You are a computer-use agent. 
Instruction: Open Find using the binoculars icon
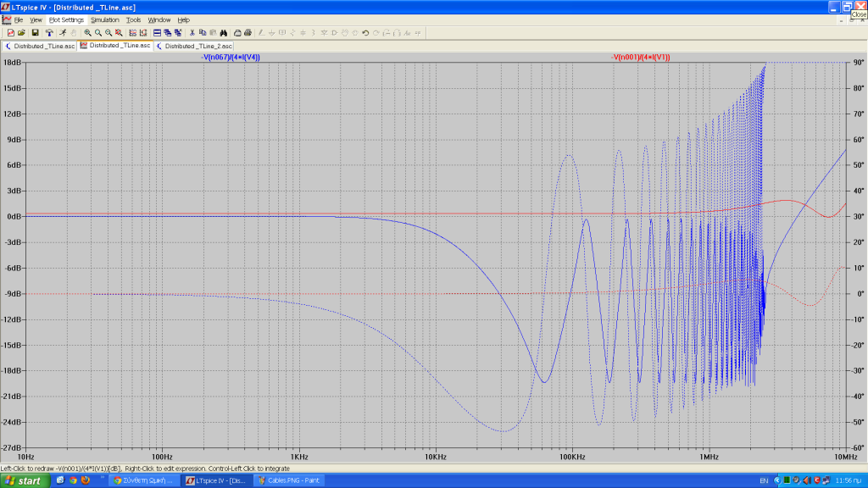click(x=224, y=33)
